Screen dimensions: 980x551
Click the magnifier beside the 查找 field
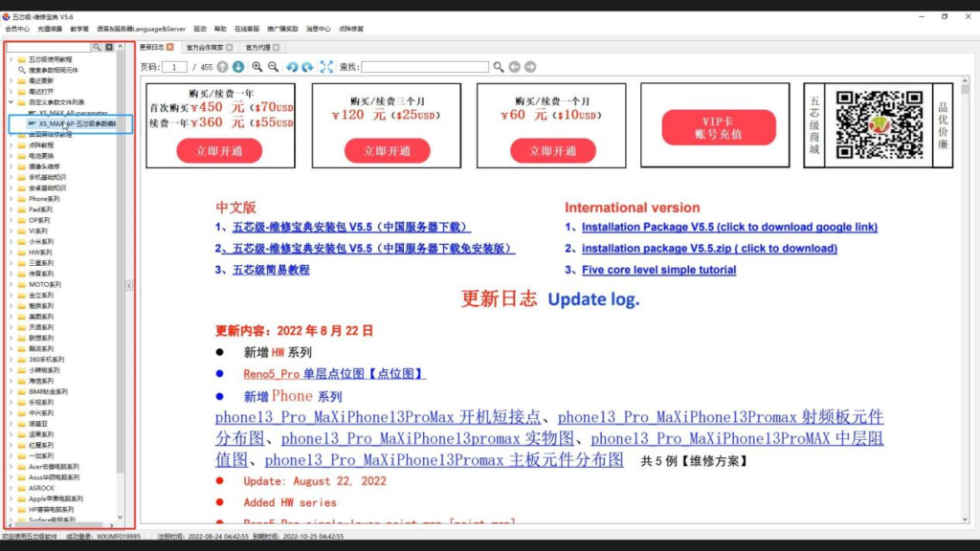tap(498, 67)
